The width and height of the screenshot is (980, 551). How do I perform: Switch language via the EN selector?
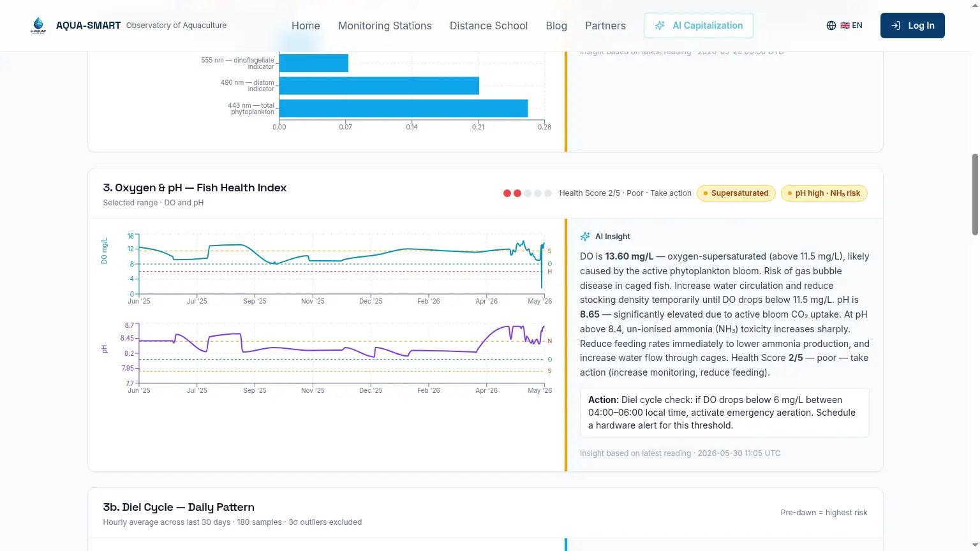(844, 26)
